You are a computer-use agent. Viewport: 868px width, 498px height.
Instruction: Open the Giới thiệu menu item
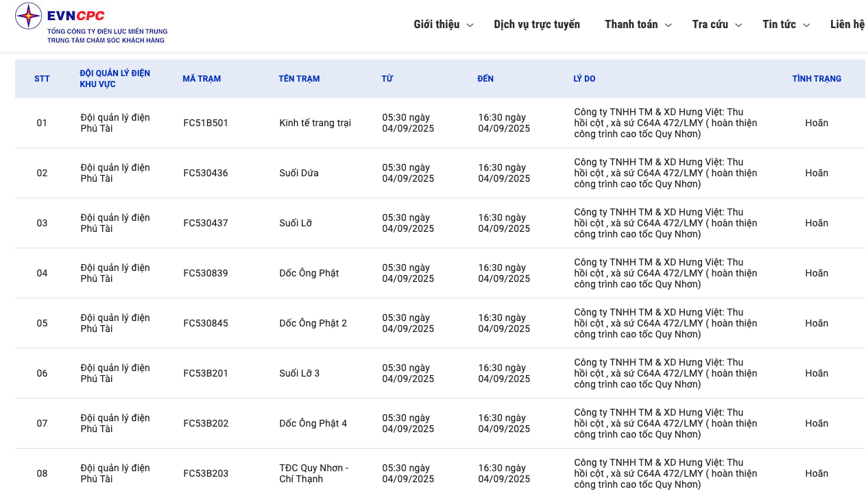point(436,25)
